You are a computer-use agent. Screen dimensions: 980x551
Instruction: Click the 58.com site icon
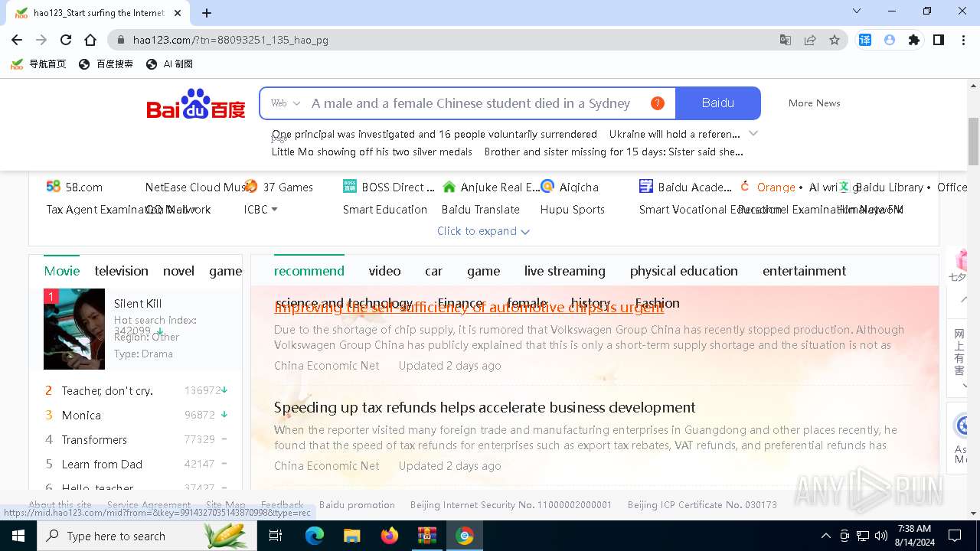tap(53, 186)
